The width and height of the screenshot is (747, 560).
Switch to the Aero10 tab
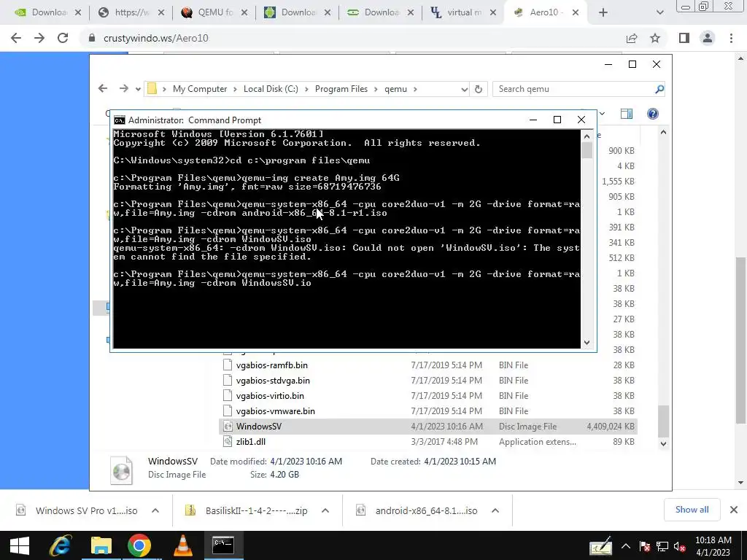coord(546,12)
